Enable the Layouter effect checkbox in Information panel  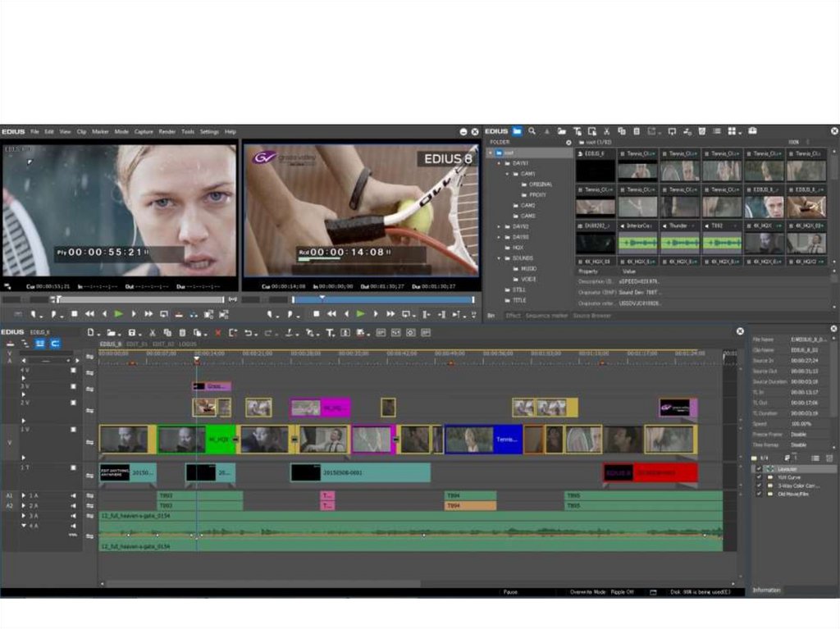[x=759, y=469]
